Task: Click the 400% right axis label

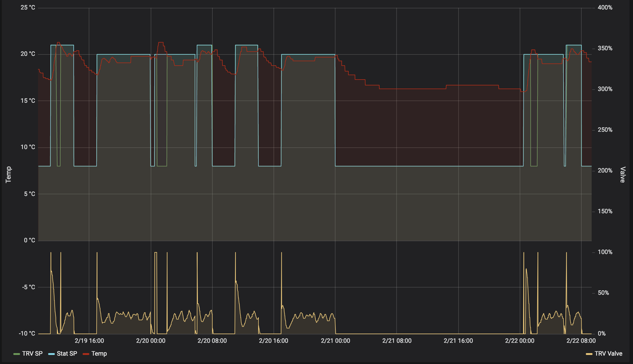Action: tap(605, 8)
